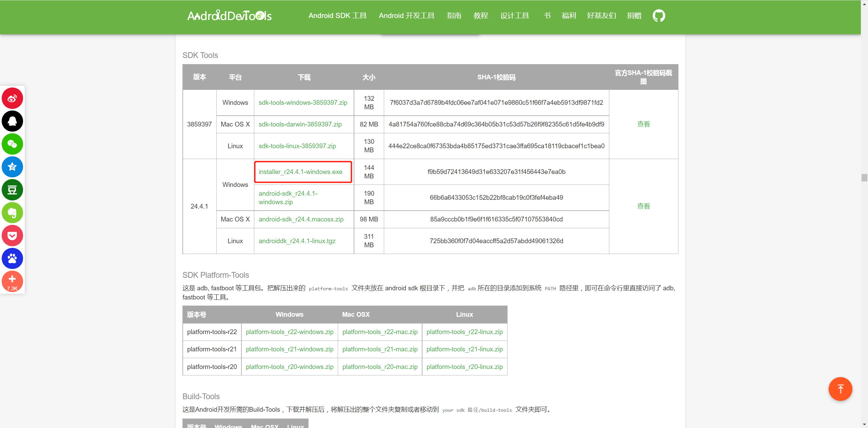Click platform-tools-r20 version cell
The image size is (868, 428).
212,367
